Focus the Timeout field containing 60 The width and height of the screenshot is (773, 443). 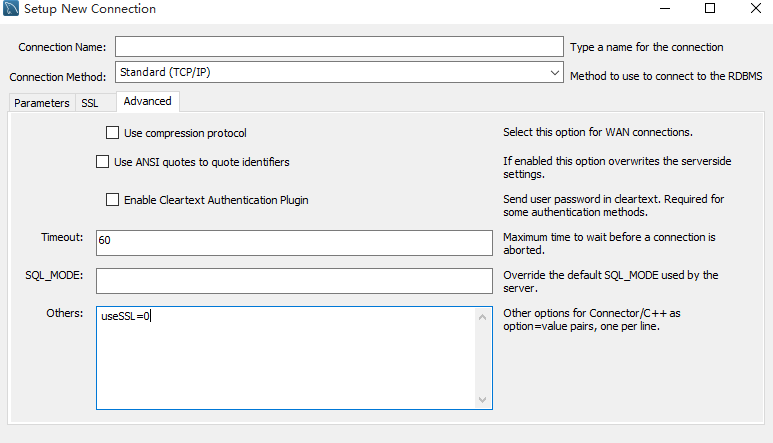(x=294, y=242)
